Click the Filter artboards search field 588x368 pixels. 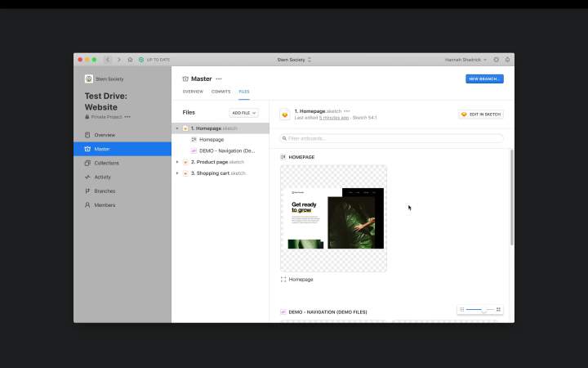[x=391, y=138]
